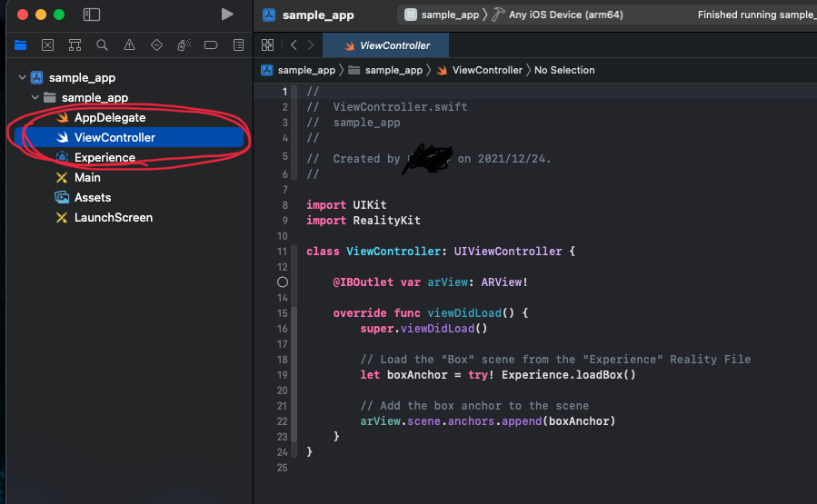This screenshot has width=817, height=504.
Task: Open the Breakpoint navigator
Action: [x=211, y=45]
